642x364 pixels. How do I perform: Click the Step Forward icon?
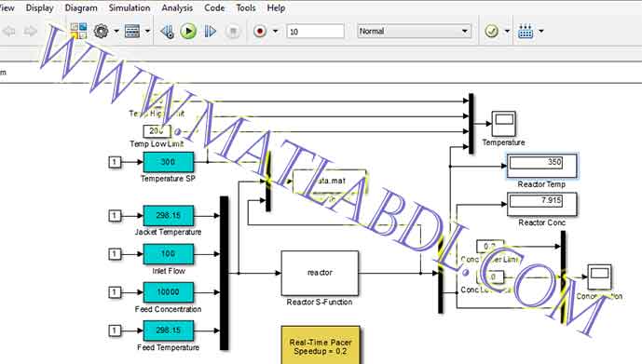pyautogui.click(x=210, y=31)
